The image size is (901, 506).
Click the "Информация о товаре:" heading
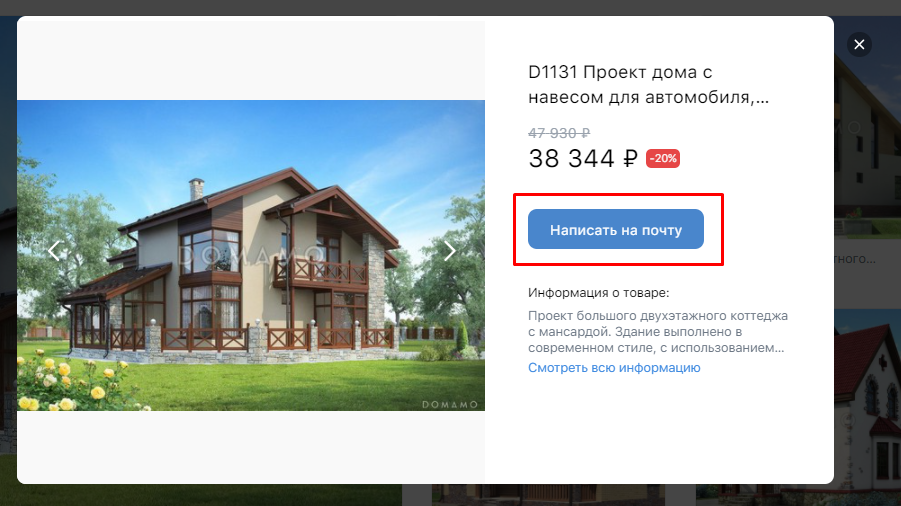598,293
